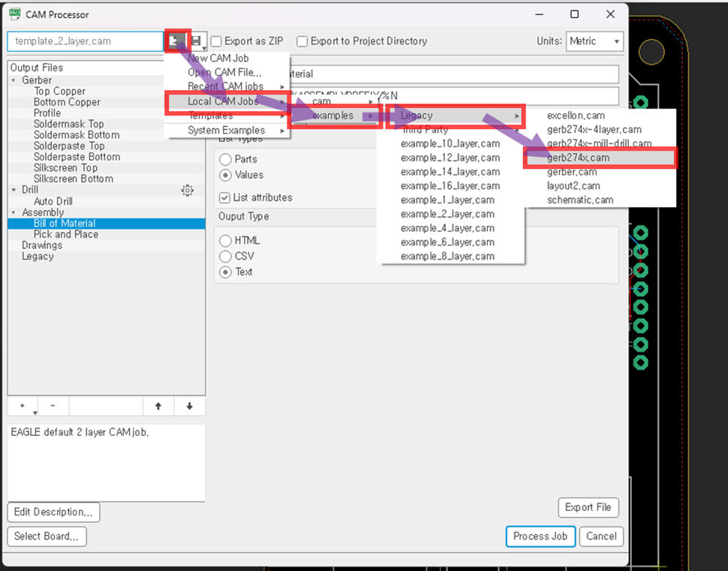
Task: Click the save CAM job icon
Action: click(x=197, y=41)
